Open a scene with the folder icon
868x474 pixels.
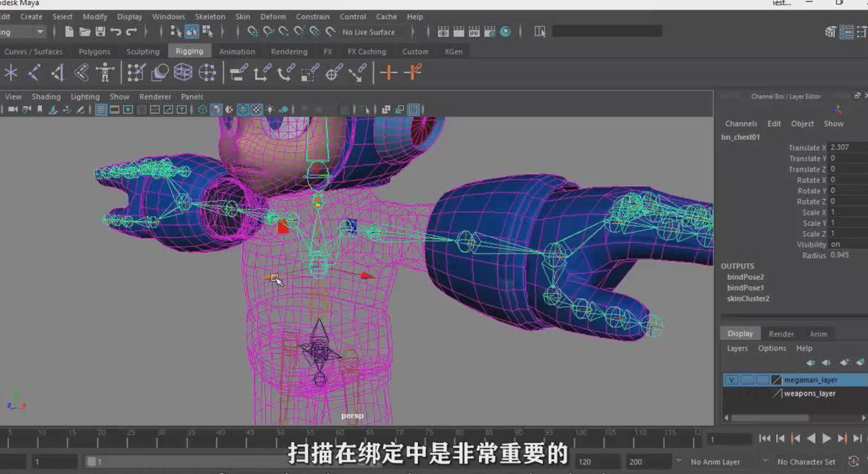click(x=85, y=32)
